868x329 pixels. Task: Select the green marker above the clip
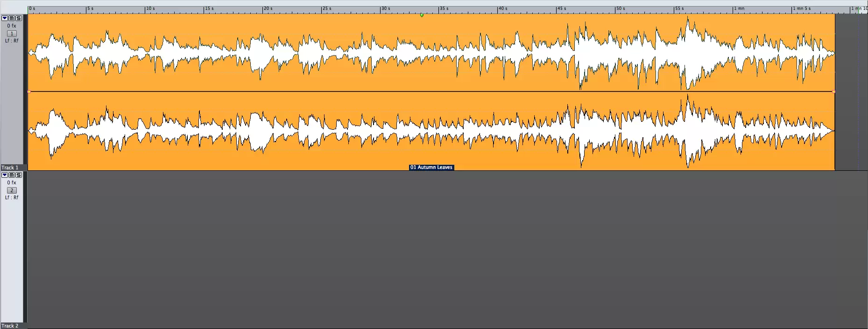(x=422, y=15)
